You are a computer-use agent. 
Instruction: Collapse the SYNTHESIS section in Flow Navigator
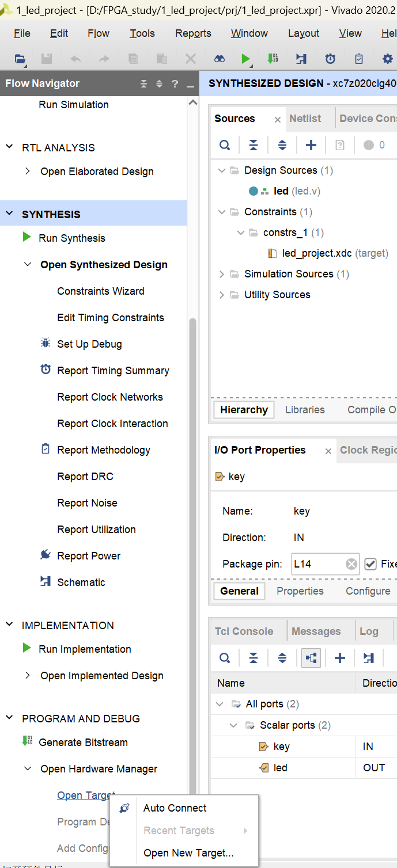9,214
